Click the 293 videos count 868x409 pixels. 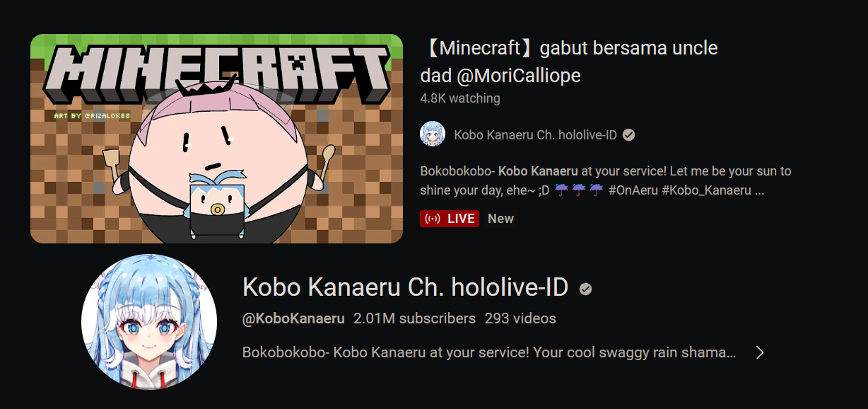pyautogui.click(x=520, y=318)
